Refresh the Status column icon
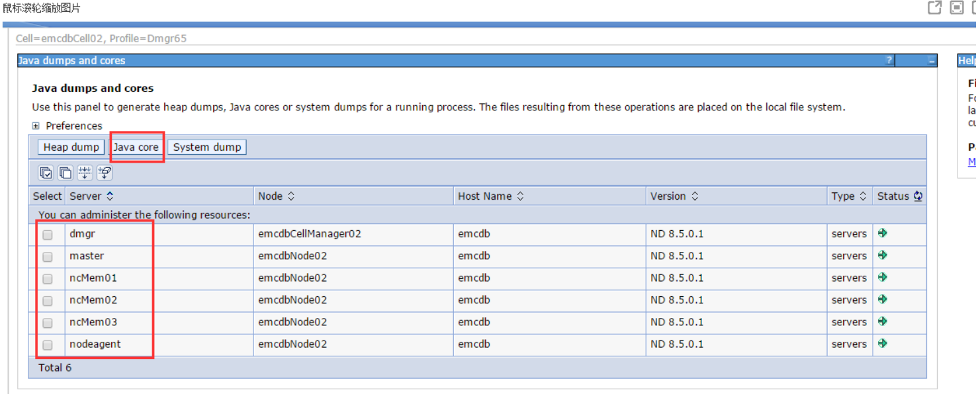Screen dimensions: 980x394 (918, 196)
